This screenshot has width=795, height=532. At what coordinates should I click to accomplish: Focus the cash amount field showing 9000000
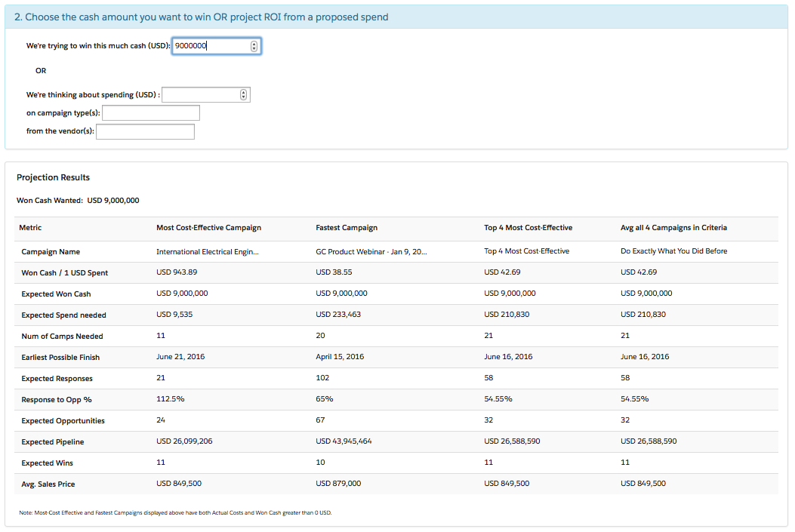pos(211,46)
